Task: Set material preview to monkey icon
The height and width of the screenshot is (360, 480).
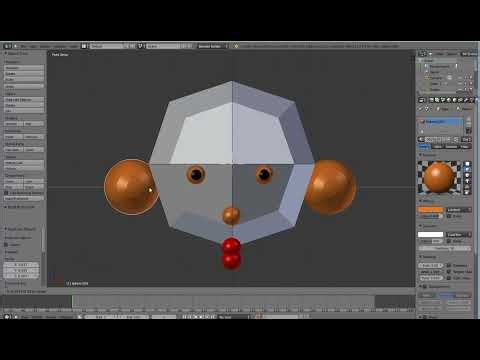Action: point(467,181)
